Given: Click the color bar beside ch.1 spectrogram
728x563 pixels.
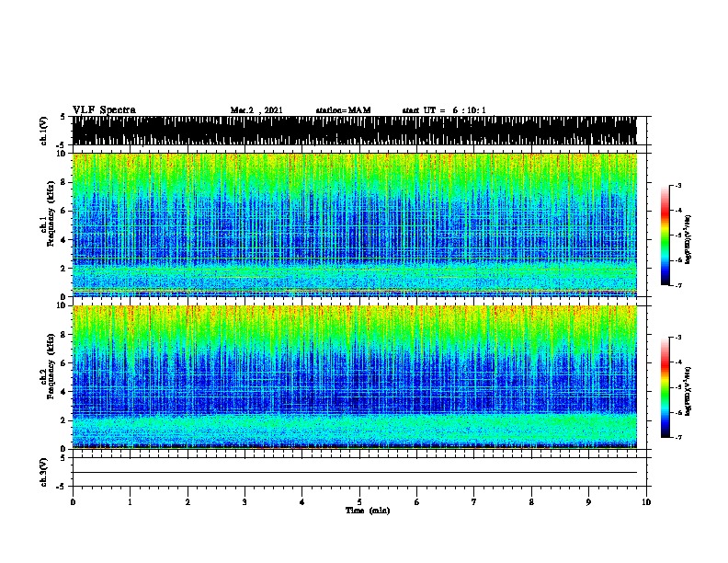Looking at the screenshot, I should (x=665, y=236).
